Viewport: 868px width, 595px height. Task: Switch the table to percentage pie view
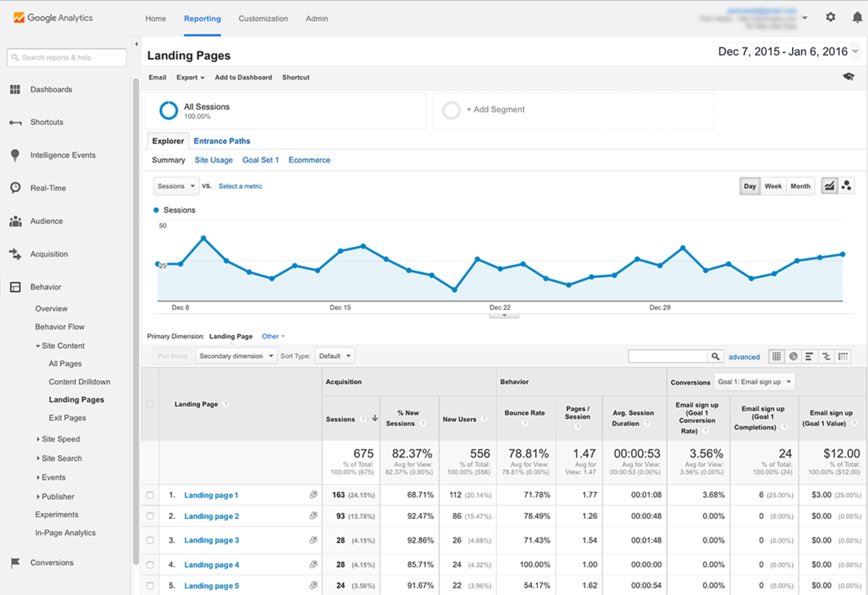[x=793, y=356]
